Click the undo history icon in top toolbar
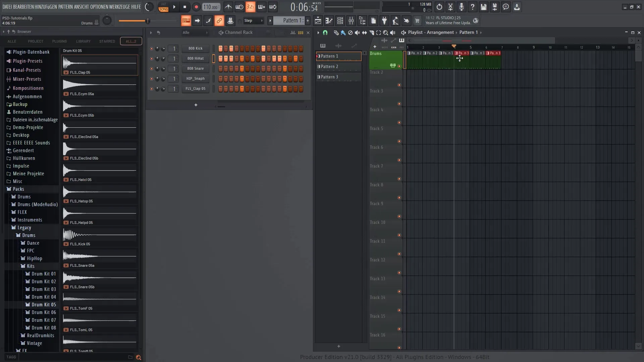The height and width of the screenshot is (362, 644). point(439,7)
